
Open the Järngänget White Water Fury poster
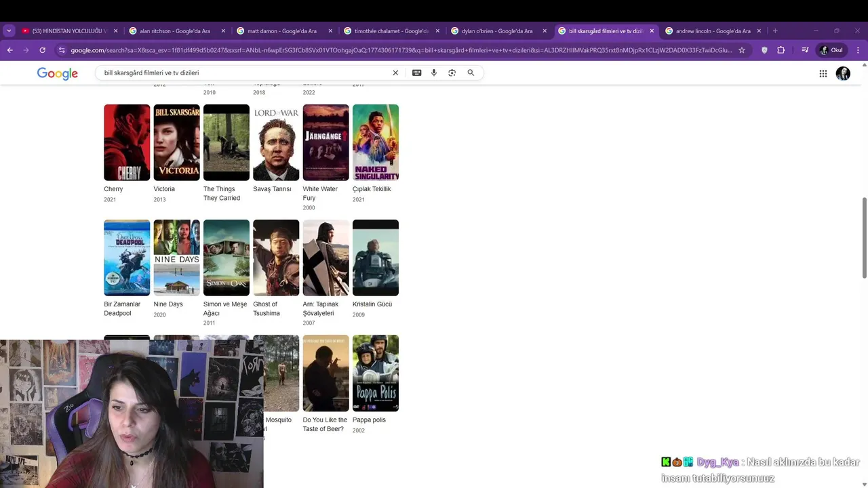(326, 142)
